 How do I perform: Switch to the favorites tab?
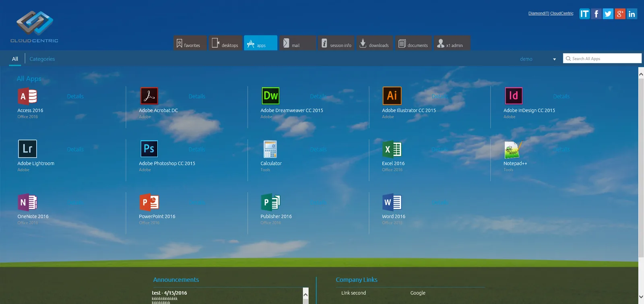click(190, 43)
